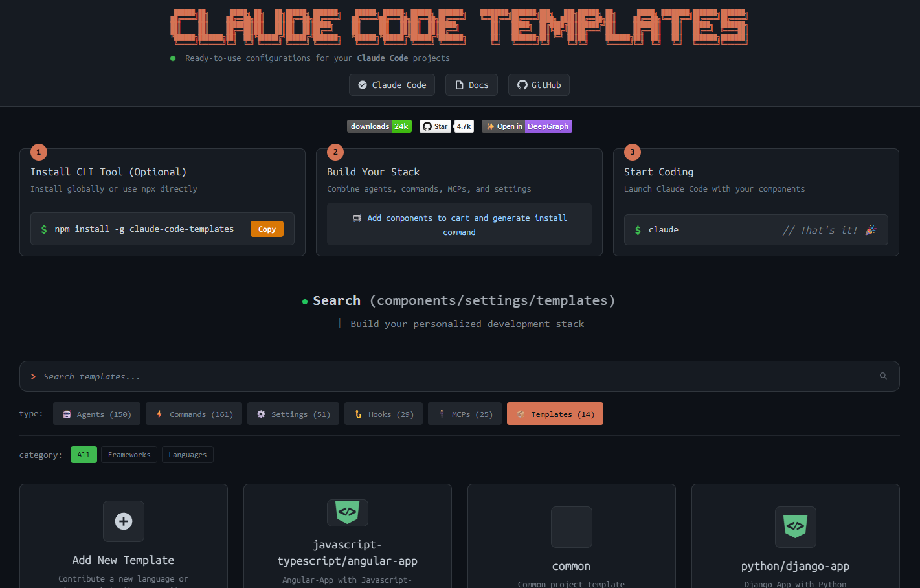Viewport: 920px width, 588px height.
Task: Filter by Commands (161) type
Action: [194, 414]
